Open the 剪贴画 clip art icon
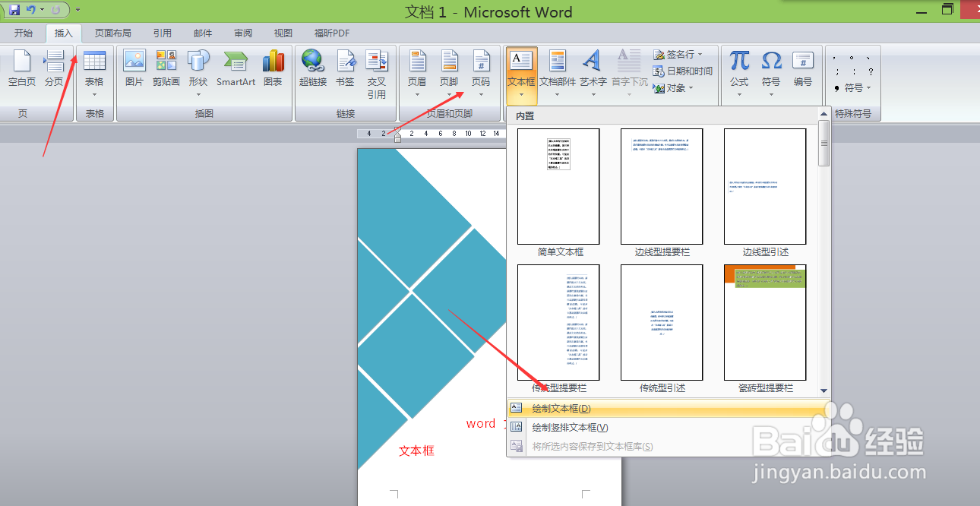This screenshot has width=980, height=506. point(166,68)
